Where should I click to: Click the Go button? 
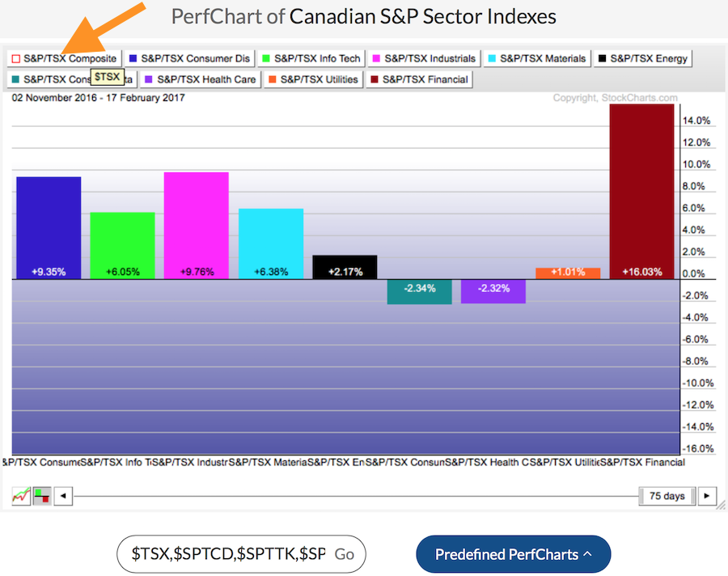pyautogui.click(x=345, y=554)
